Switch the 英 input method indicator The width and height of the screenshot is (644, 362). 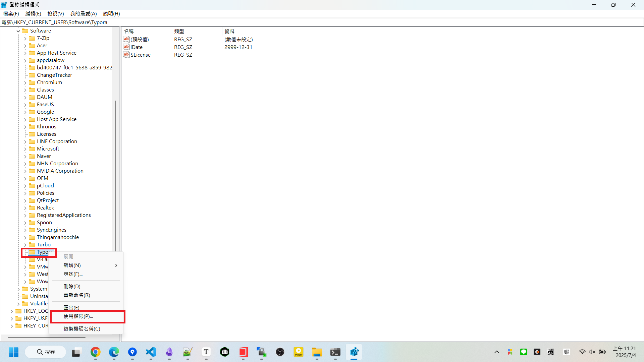550,352
